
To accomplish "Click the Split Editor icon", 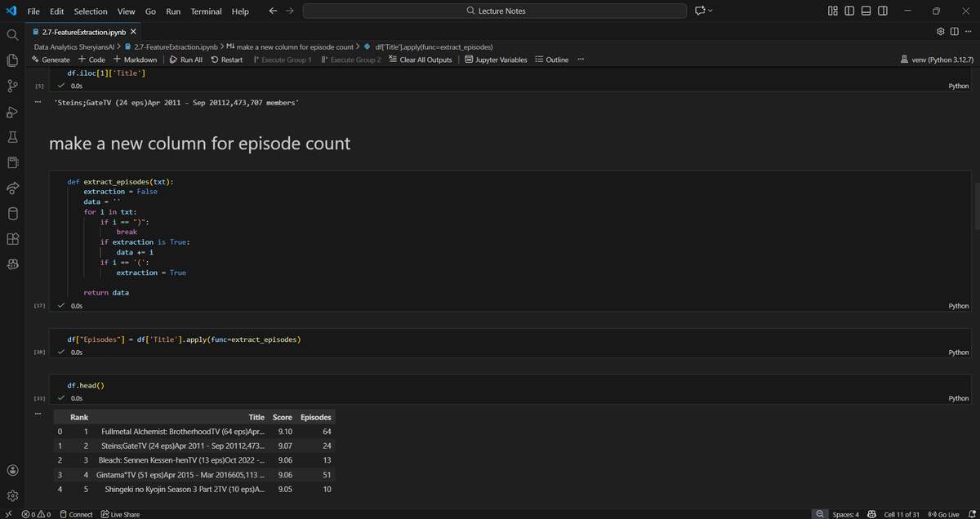I will [955, 31].
